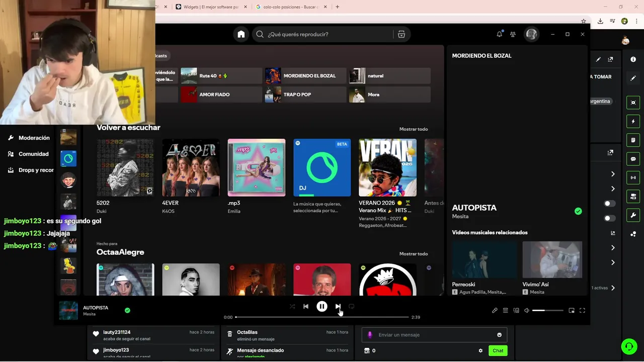Click the track progress bar
The width and height of the screenshot is (644, 362).
click(322, 317)
